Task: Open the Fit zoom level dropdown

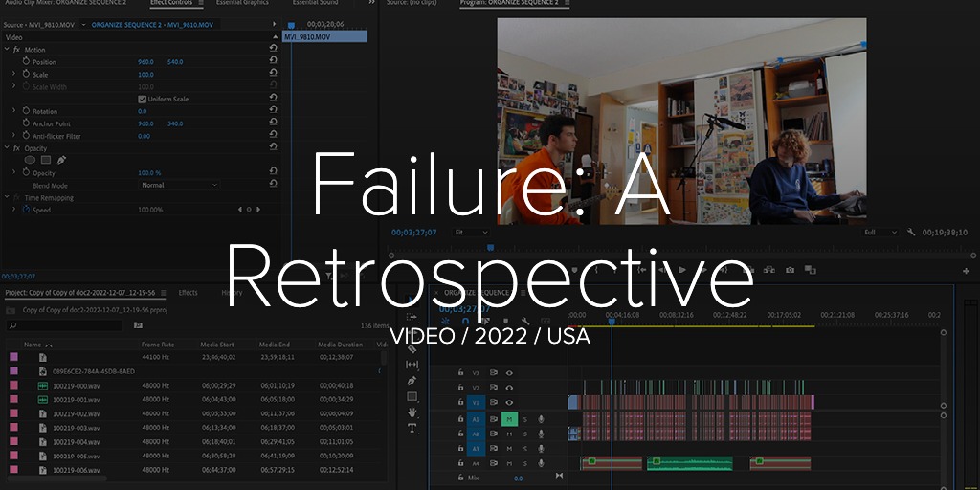Action: (471, 233)
